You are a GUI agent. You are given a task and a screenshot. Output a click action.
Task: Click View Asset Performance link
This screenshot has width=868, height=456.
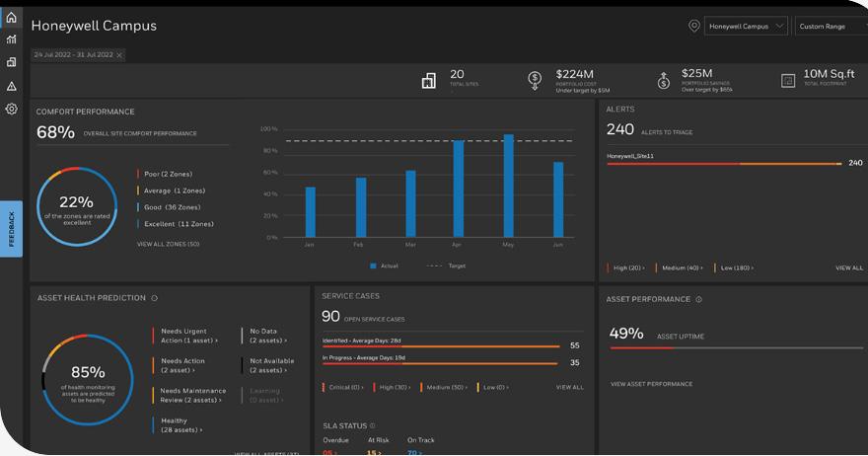(x=652, y=383)
